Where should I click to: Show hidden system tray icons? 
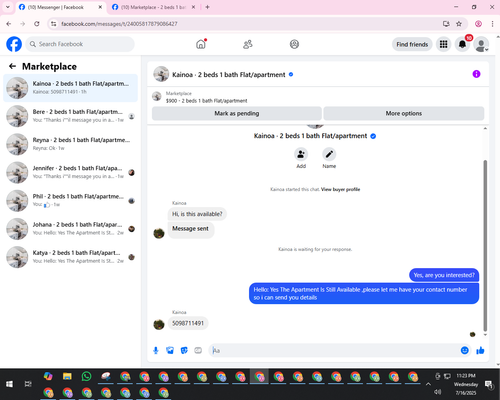pyautogui.click(x=428, y=384)
